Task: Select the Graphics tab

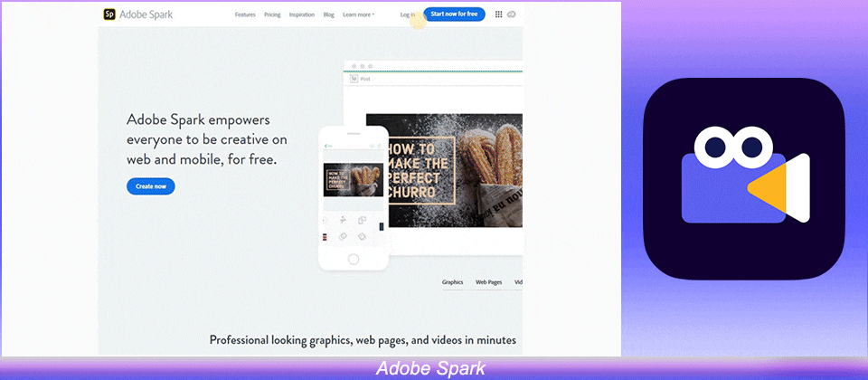Action: (452, 282)
